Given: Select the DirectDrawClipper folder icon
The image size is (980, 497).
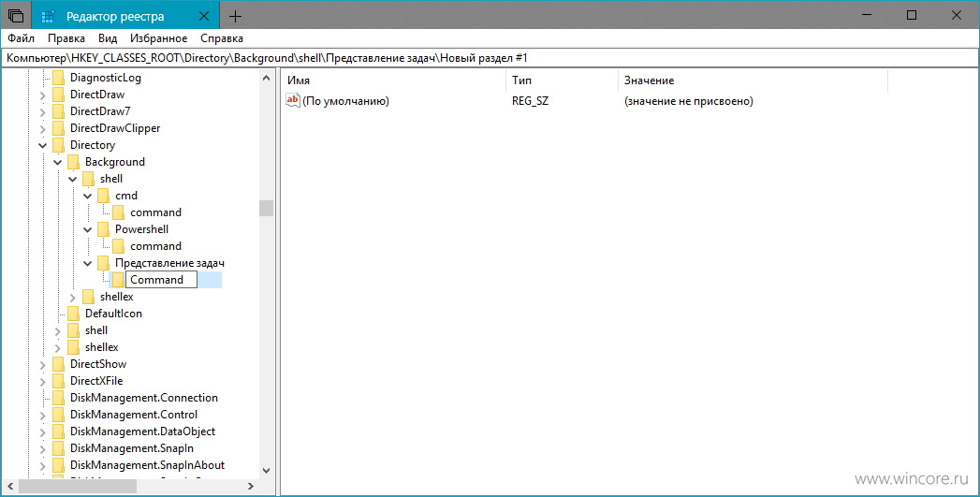Looking at the screenshot, I should (x=59, y=128).
